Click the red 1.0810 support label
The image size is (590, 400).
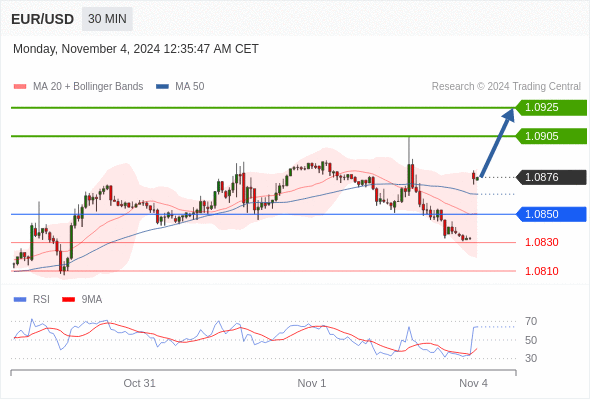pyautogui.click(x=541, y=271)
